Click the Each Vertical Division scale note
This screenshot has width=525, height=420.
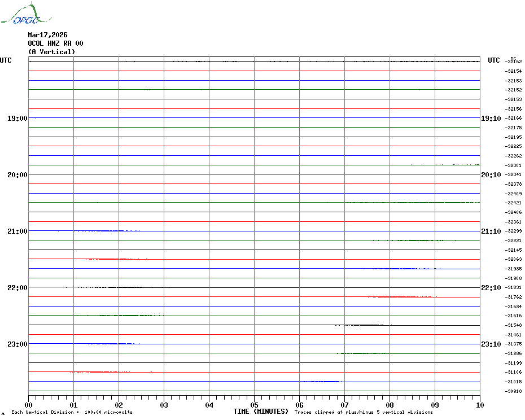click(72, 413)
